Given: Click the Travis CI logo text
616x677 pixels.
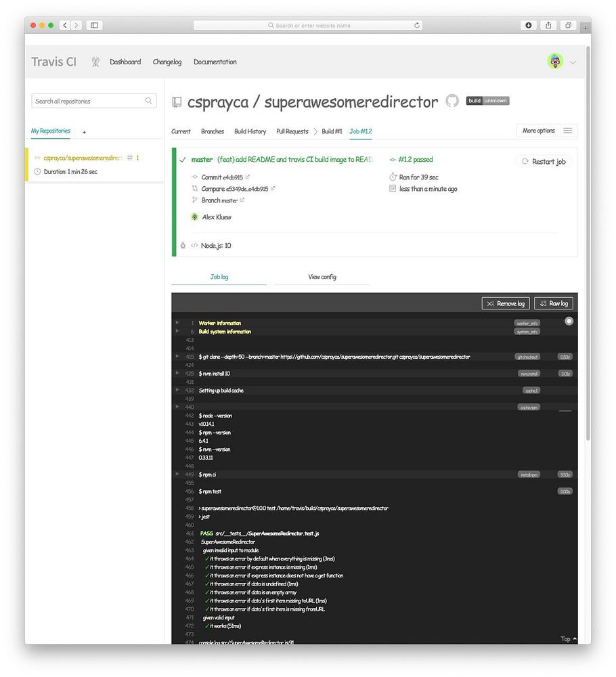Looking at the screenshot, I should [x=53, y=62].
